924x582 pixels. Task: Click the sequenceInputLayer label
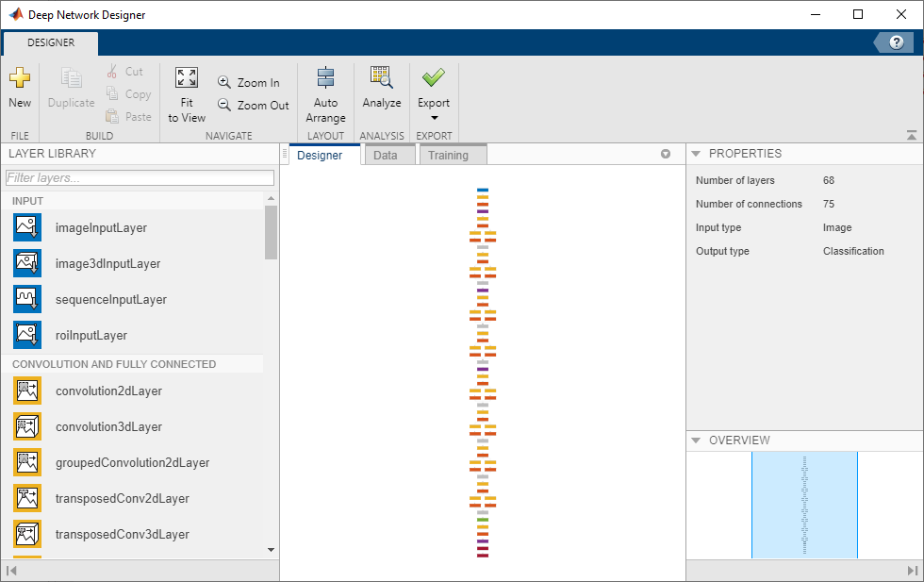[111, 299]
